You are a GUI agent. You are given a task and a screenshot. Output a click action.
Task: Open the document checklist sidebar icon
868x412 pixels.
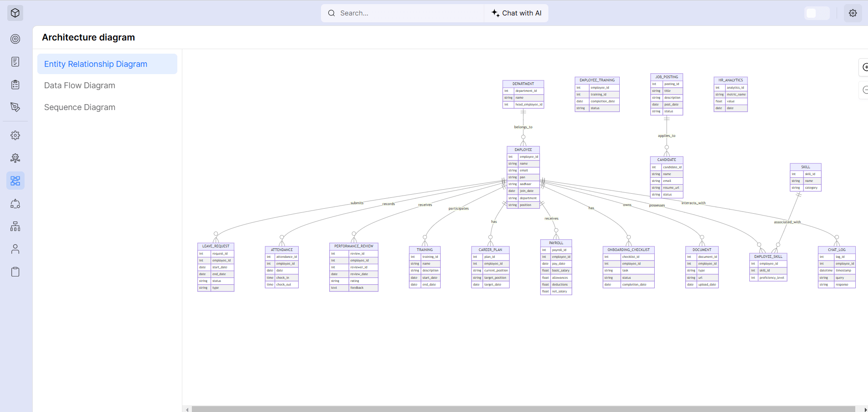[15, 62]
